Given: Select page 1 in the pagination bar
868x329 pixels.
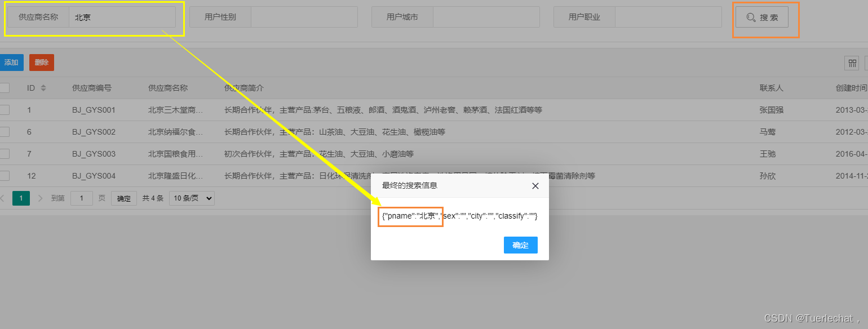Looking at the screenshot, I should pos(21,198).
